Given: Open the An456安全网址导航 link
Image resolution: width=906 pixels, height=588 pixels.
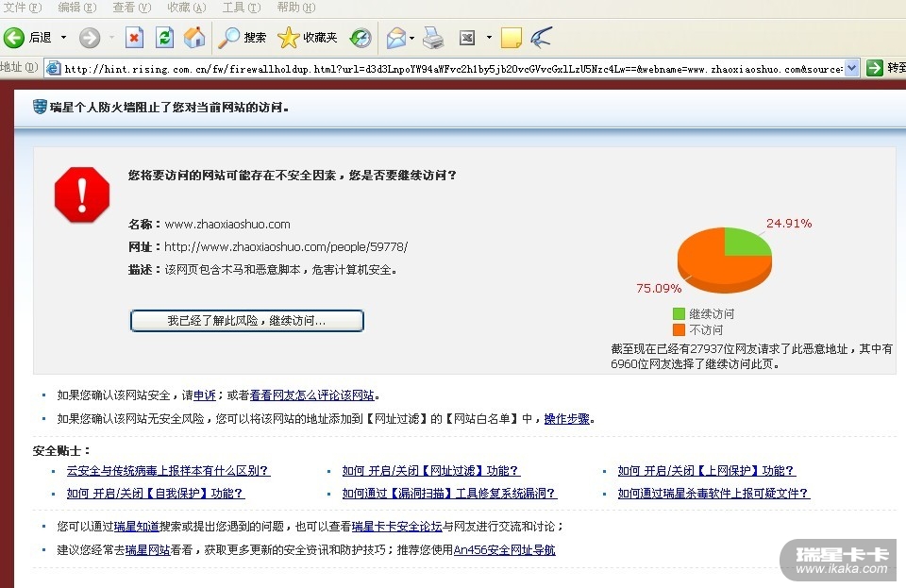Looking at the screenshot, I should (x=504, y=550).
